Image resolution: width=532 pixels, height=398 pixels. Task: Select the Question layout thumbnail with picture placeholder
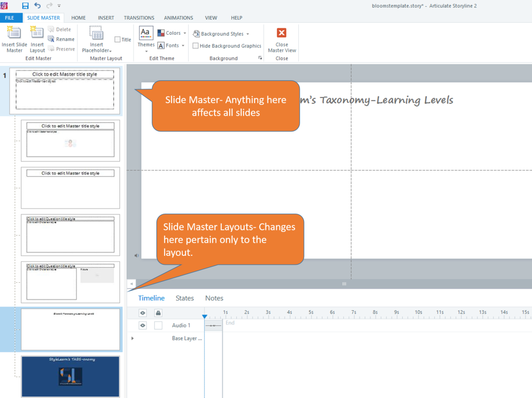[x=70, y=282]
